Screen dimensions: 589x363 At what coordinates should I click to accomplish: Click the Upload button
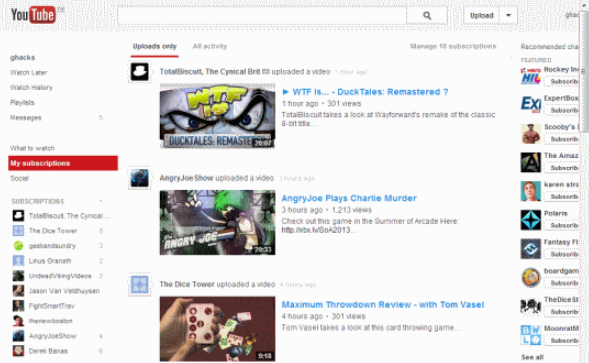point(481,15)
